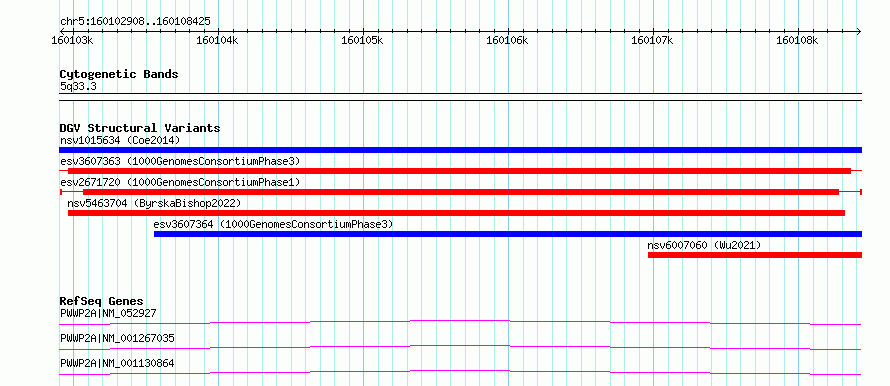Click nsv5463704 (ByrskaBishop2022) label
Screen dimensions: 890x386
pos(154,203)
